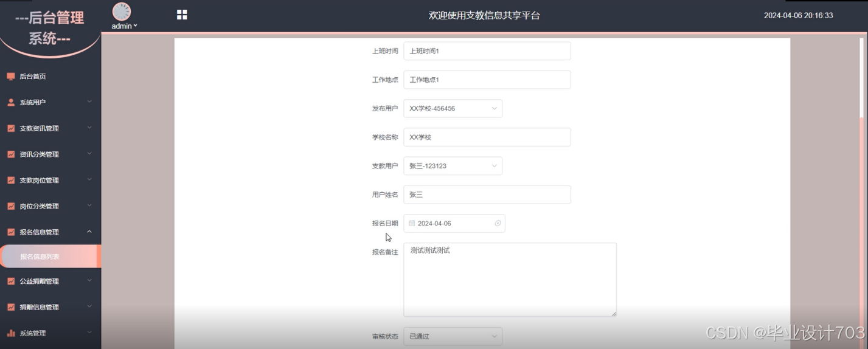Expand 捐赠信息管理 using its chevron arrow
868x349 pixels.
click(x=89, y=306)
